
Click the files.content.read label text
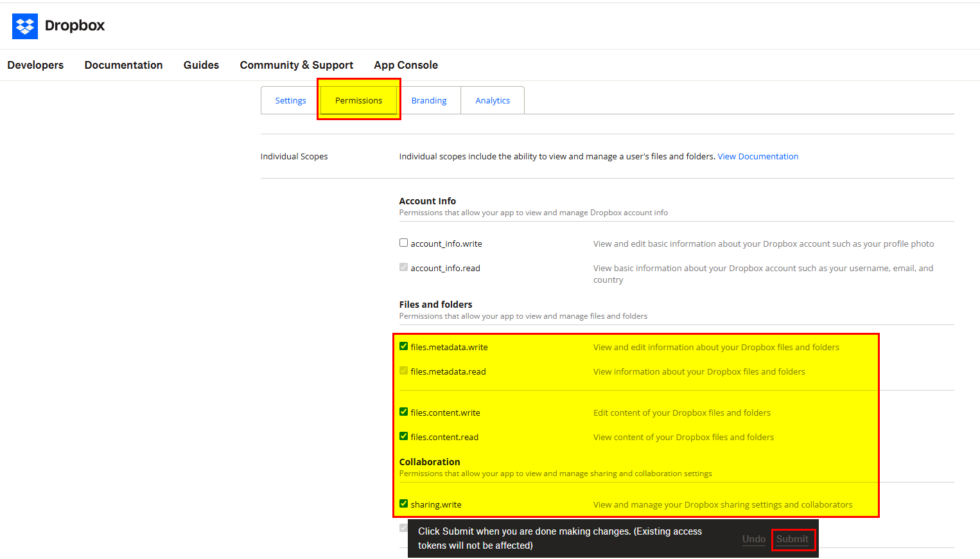tap(444, 437)
